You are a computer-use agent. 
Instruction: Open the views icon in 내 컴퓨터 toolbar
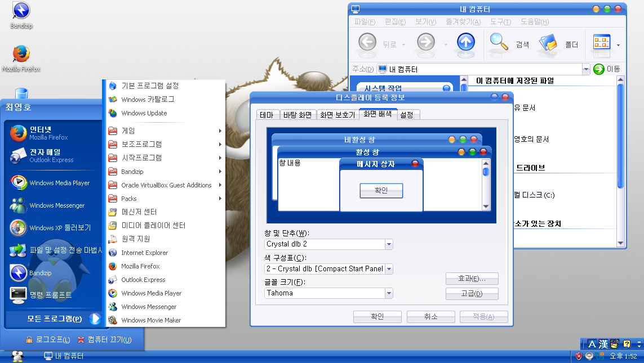pyautogui.click(x=602, y=43)
